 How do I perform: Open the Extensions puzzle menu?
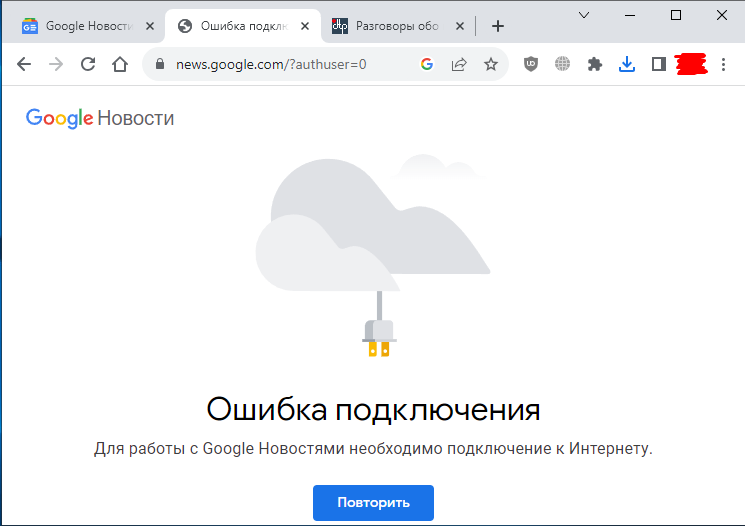point(595,65)
